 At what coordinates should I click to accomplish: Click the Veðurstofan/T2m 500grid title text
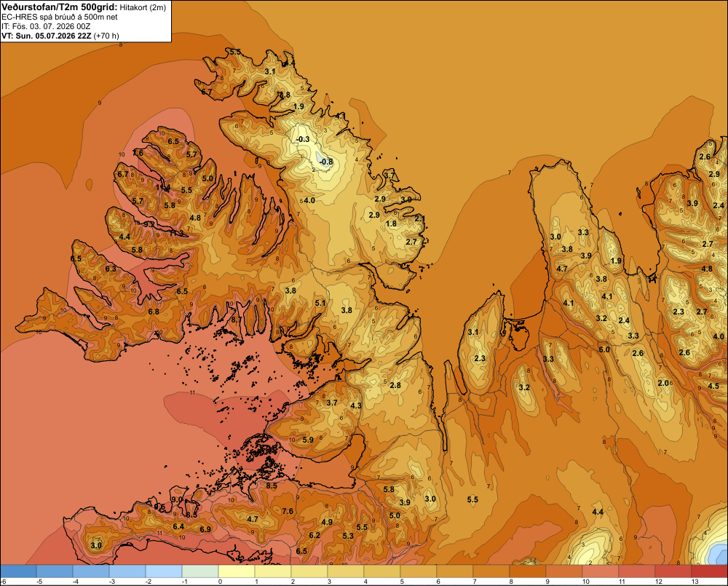59,7
